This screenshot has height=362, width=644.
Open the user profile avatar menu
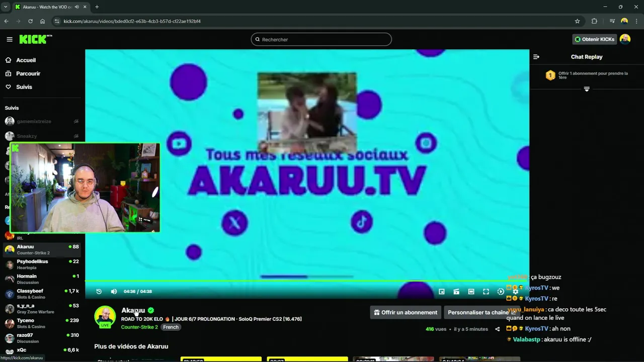click(625, 39)
